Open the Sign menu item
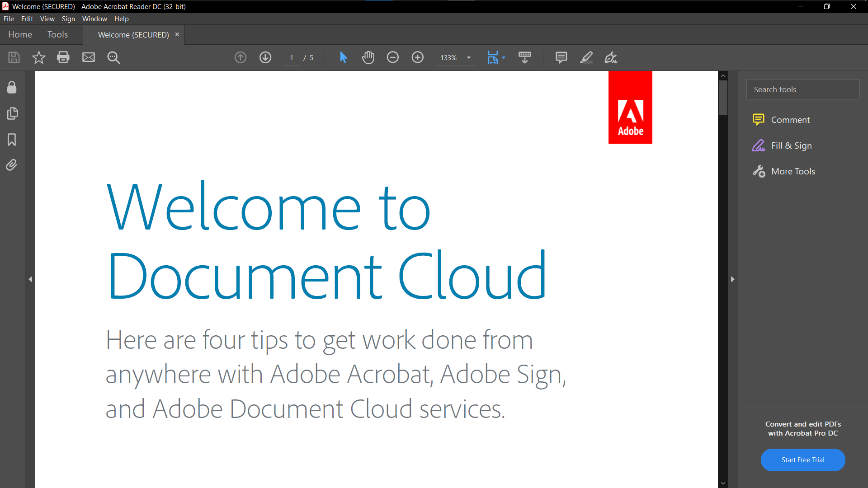This screenshot has height=488, width=868. (x=67, y=19)
